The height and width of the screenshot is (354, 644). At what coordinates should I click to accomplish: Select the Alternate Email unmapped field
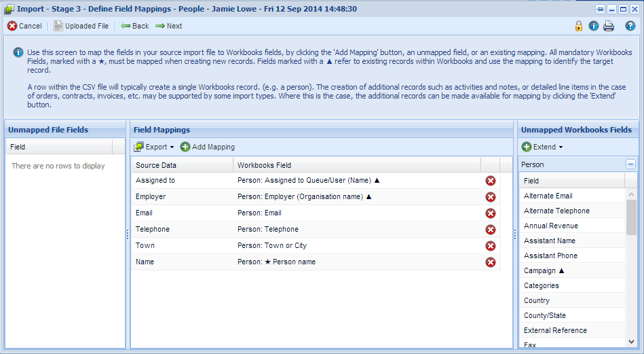572,196
